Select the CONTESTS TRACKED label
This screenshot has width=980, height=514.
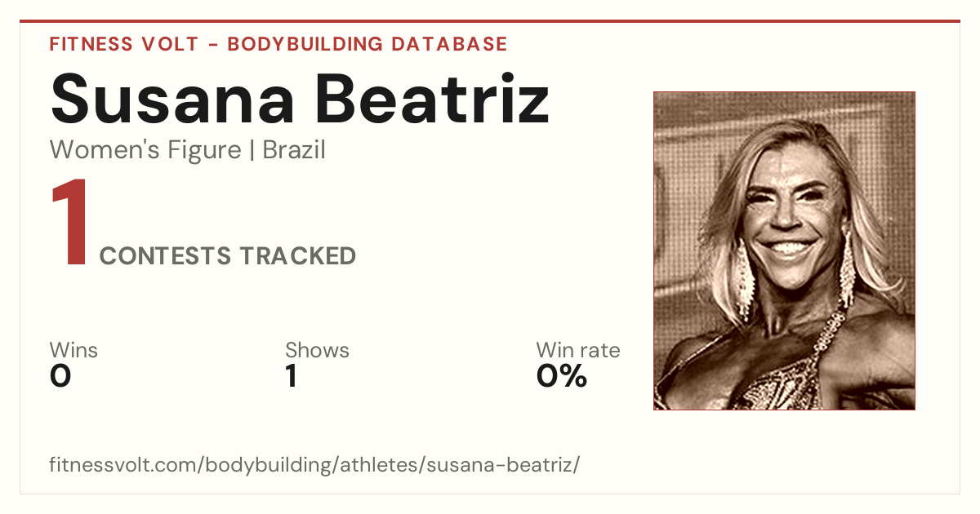click(228, 256)
